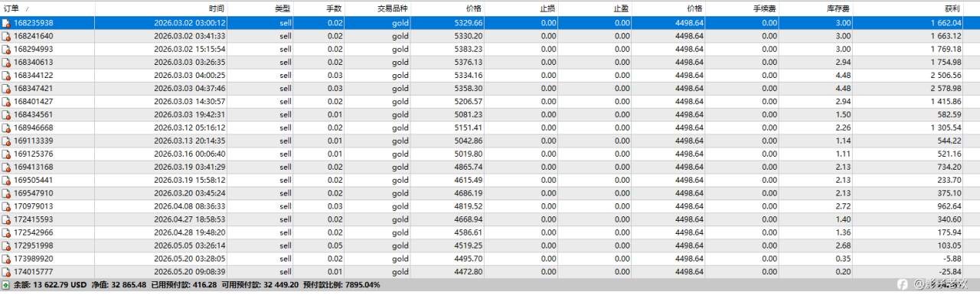This screenshot has width=980, height=305.
Task: Click the open price 5206.57
Action: pos(468,102)
